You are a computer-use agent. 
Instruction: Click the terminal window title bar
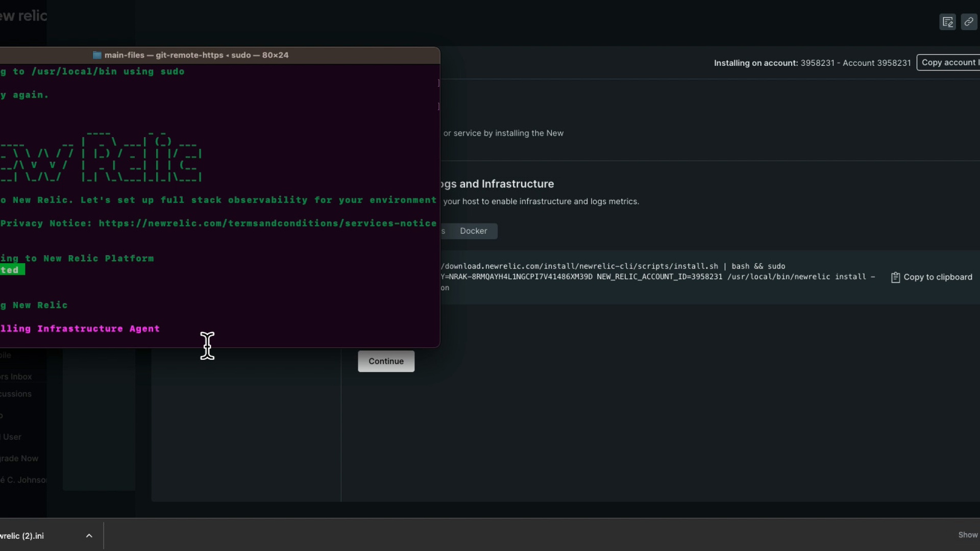[219, 55]
